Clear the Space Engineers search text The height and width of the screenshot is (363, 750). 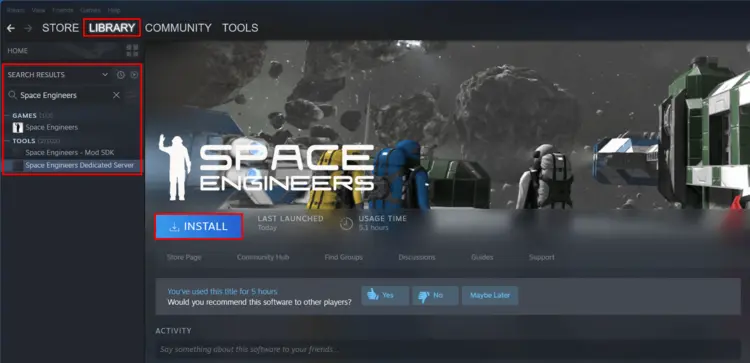point(116,95)
